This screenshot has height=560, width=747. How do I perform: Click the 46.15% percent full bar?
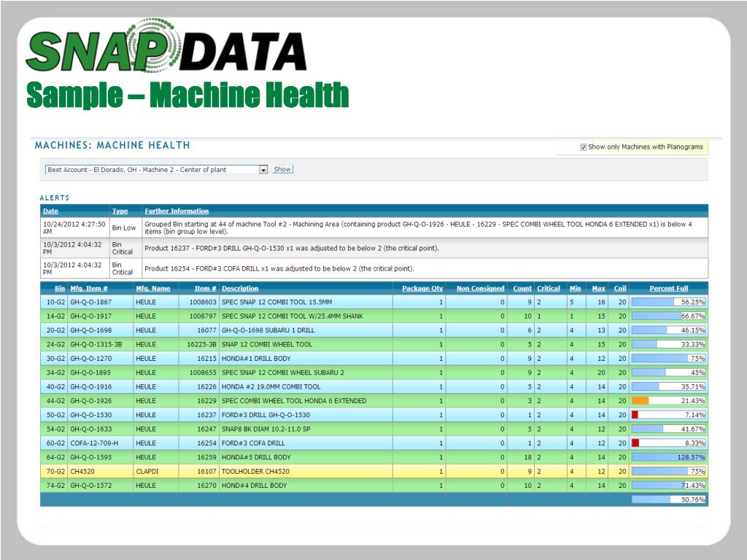pos(668,330)
